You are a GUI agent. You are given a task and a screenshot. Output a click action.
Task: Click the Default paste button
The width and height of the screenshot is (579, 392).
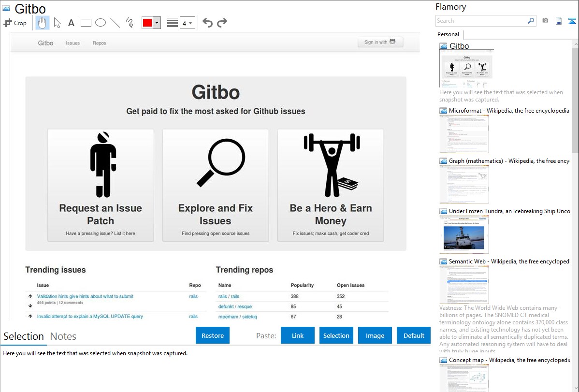414,335
